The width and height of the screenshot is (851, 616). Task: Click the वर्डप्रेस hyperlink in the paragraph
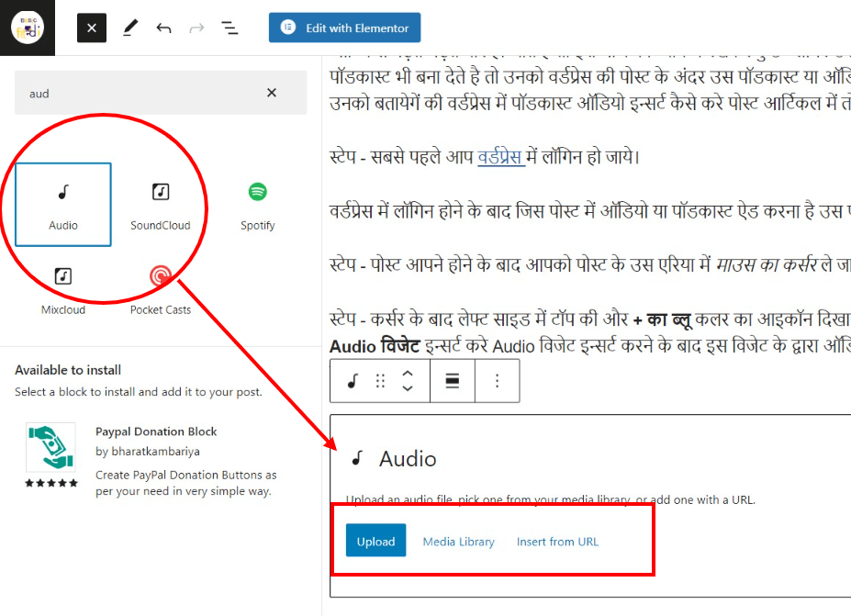[x=500, y=157]
